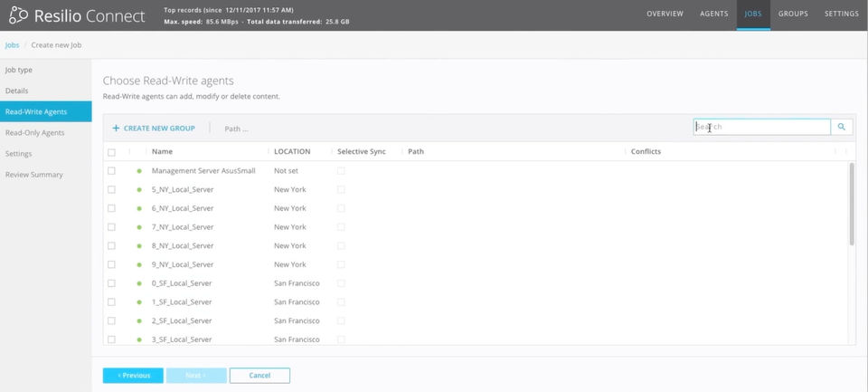Click the Previous button

pyautogui.click(x=133, y=376)
